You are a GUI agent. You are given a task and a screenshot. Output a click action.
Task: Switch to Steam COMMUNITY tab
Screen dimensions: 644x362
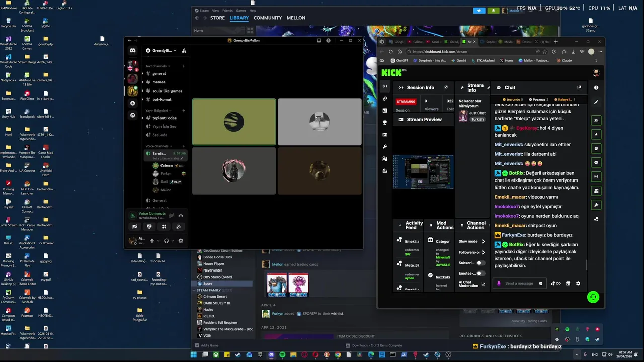pos(268,18)
